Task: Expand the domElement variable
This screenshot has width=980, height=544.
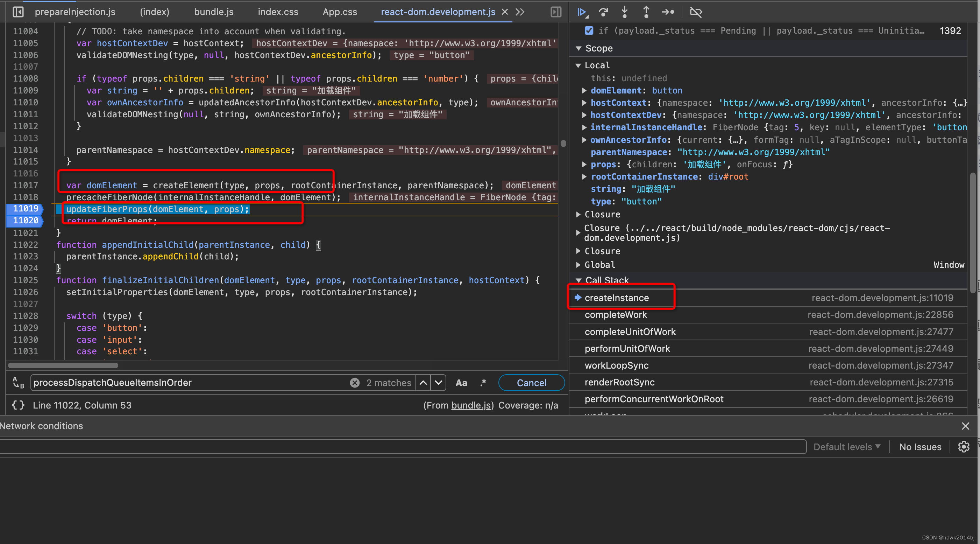Action: coord(584,91)
